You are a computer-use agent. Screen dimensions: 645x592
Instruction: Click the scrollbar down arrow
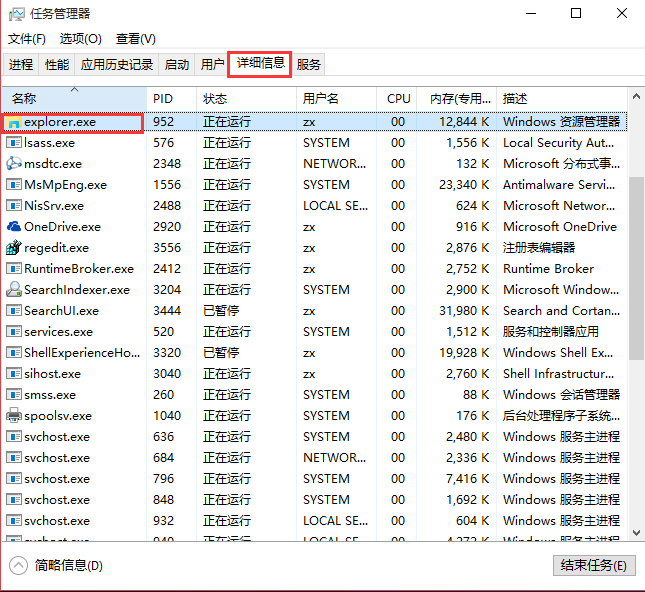pos(636,533)
